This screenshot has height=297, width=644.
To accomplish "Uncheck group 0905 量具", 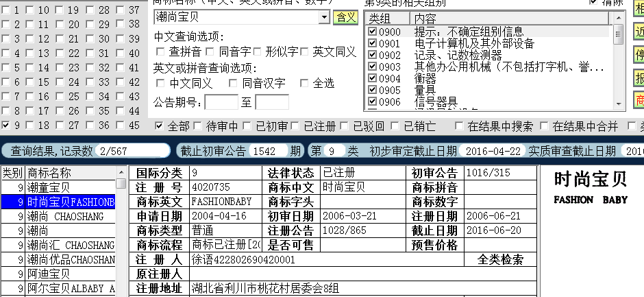I will 372,89.
